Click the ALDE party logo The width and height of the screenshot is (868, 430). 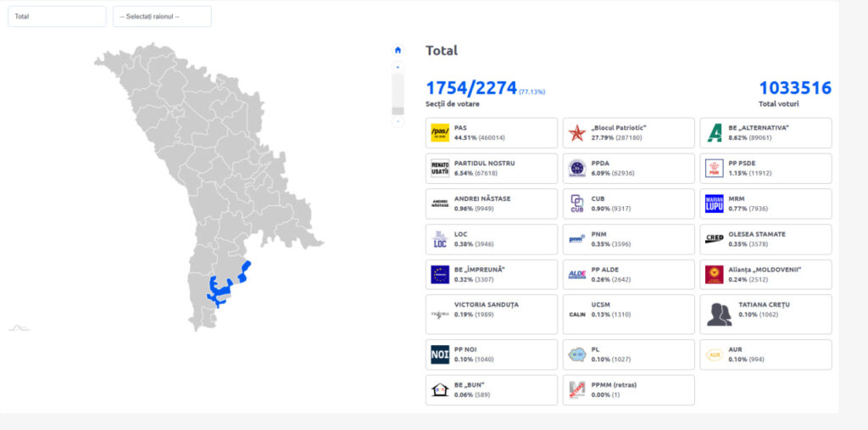click(x=576, y=274)
